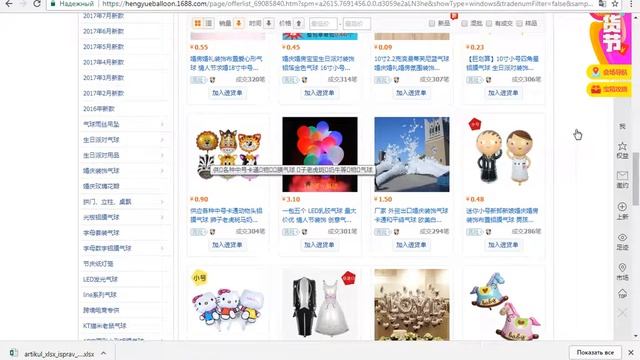Bookmark this page with star

pos(615,4)
